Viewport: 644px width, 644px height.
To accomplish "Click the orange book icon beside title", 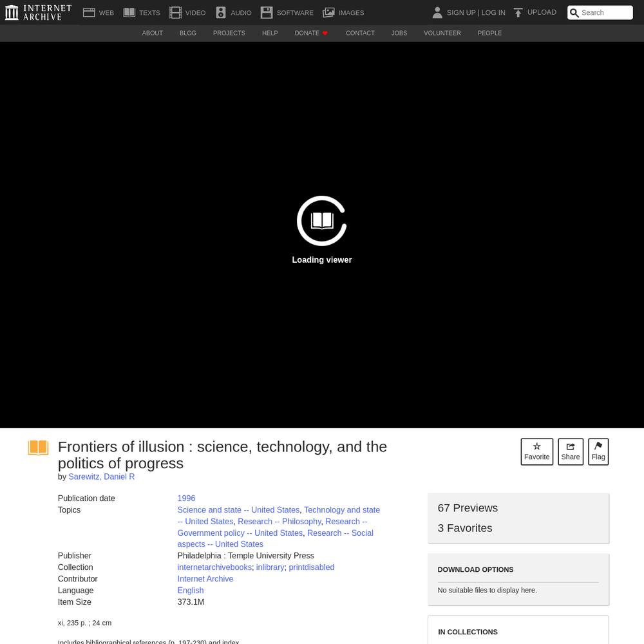I will coord(38,448).
